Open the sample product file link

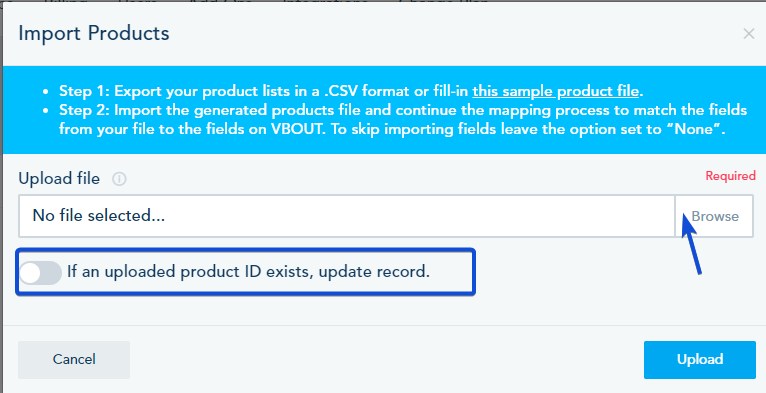(x=555, y=91)
